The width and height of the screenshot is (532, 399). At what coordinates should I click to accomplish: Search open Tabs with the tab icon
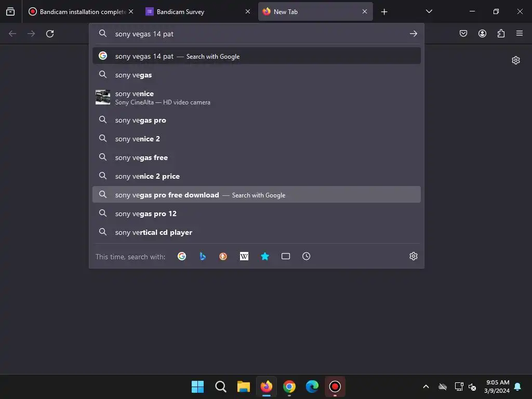pyautogui.click(x=286, y=256)
